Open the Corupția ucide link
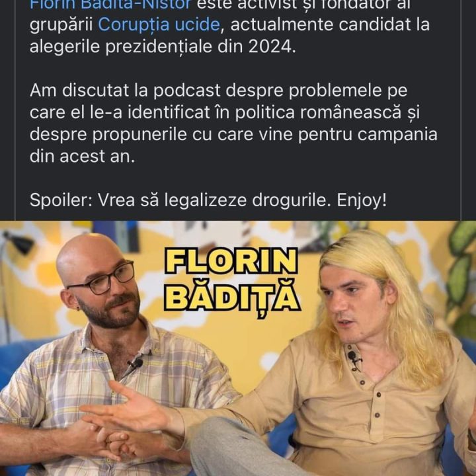Image resolution: width=476 pixels, height=476 pixels. tap(159, 25)
